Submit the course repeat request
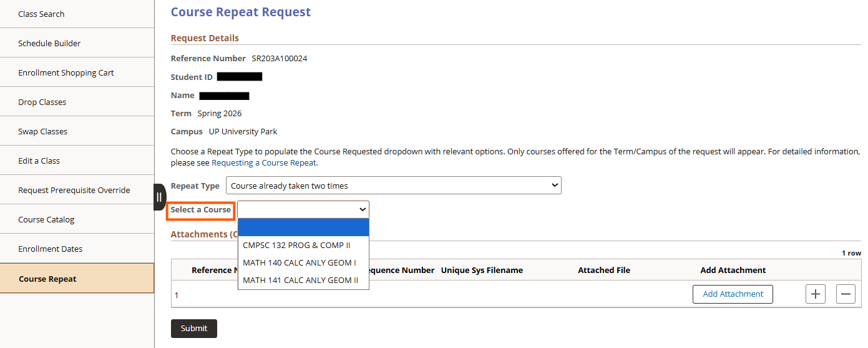 coord(193,329)
